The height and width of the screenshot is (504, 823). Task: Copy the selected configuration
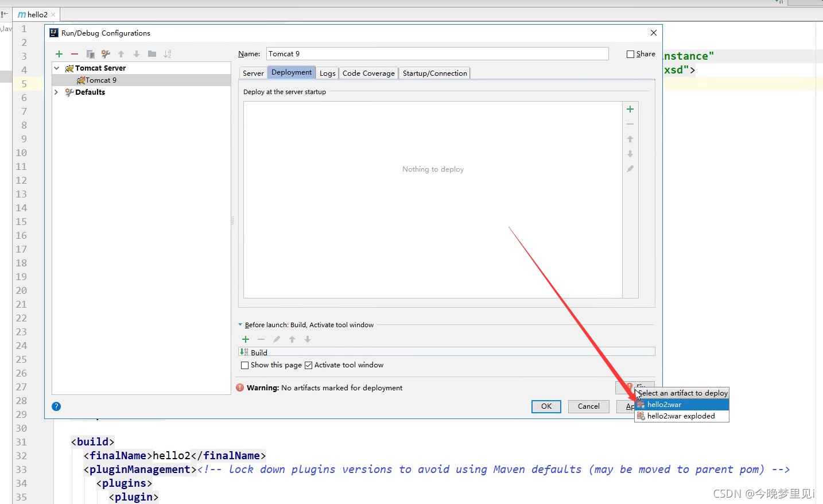click(90, 54)
